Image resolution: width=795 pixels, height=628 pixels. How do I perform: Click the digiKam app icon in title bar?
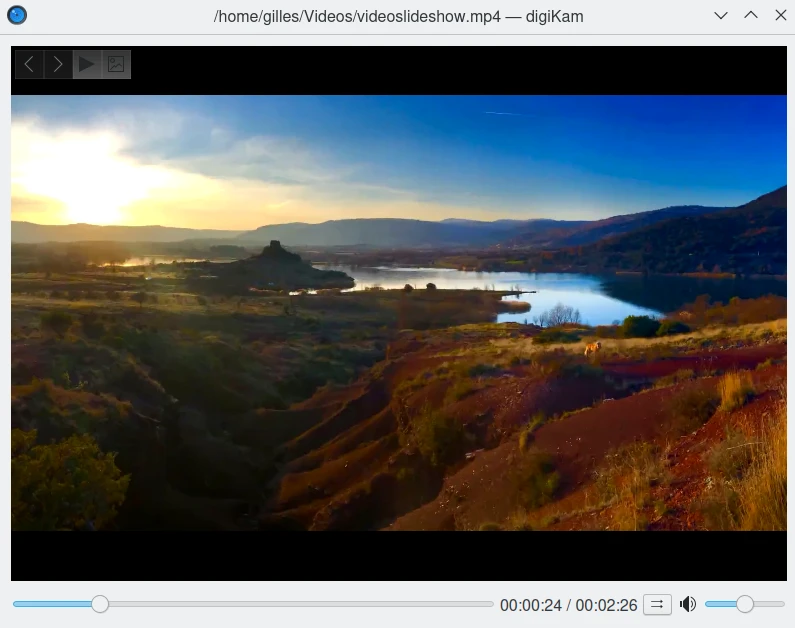pos(17,15)
